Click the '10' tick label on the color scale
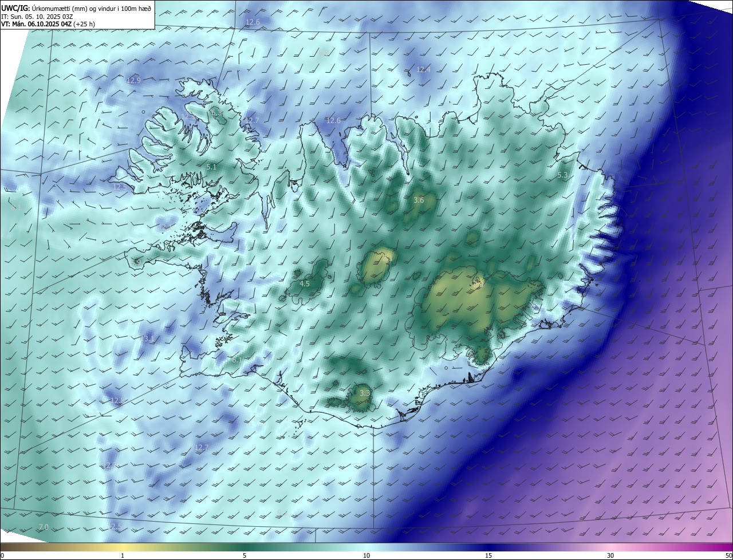This screenshot has height=560, width=733. (x=366, y=555)
